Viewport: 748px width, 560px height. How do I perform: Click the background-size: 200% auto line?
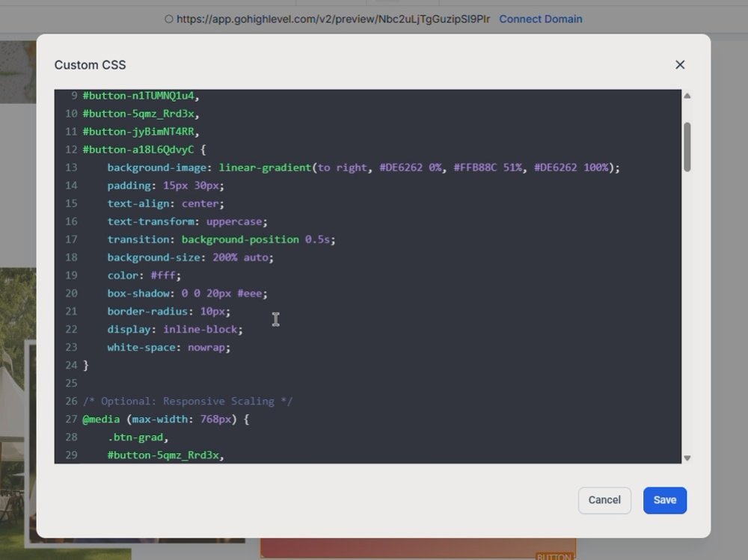[190, 258]
